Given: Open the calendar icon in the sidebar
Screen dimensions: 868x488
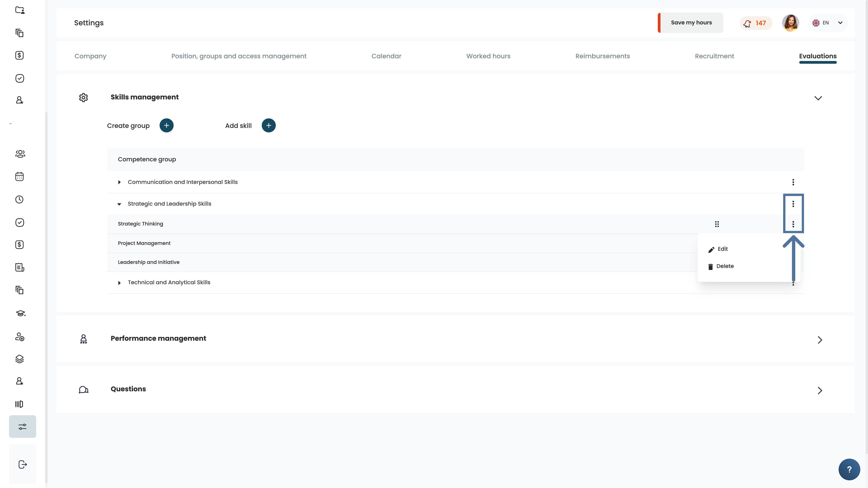Looking at the screenshot, I should [20, 177].
